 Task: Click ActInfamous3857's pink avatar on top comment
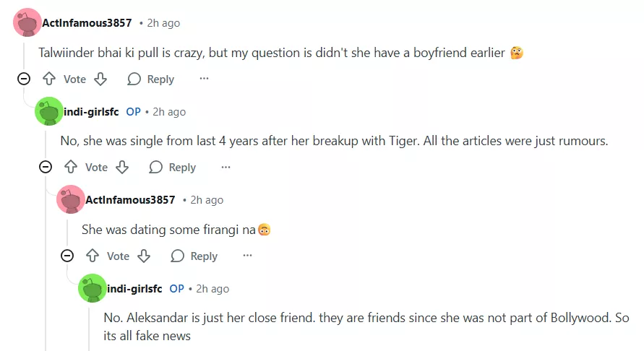27,23
